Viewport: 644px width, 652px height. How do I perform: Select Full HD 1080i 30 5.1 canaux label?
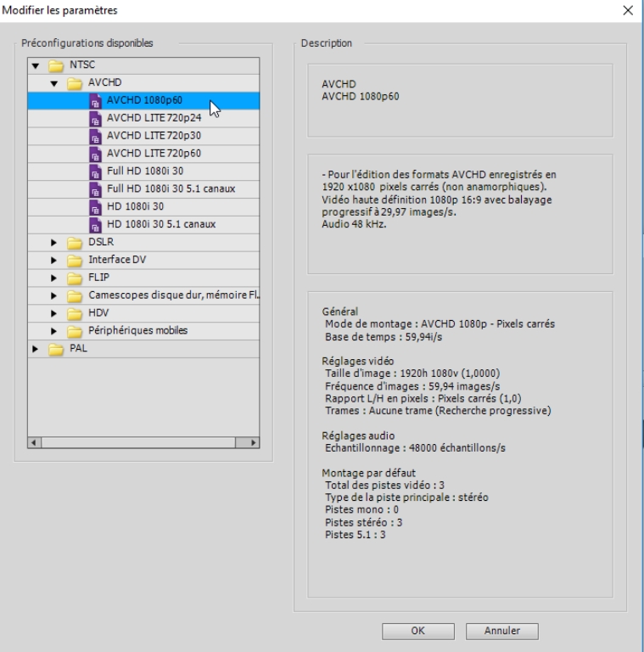coord(171,188)
